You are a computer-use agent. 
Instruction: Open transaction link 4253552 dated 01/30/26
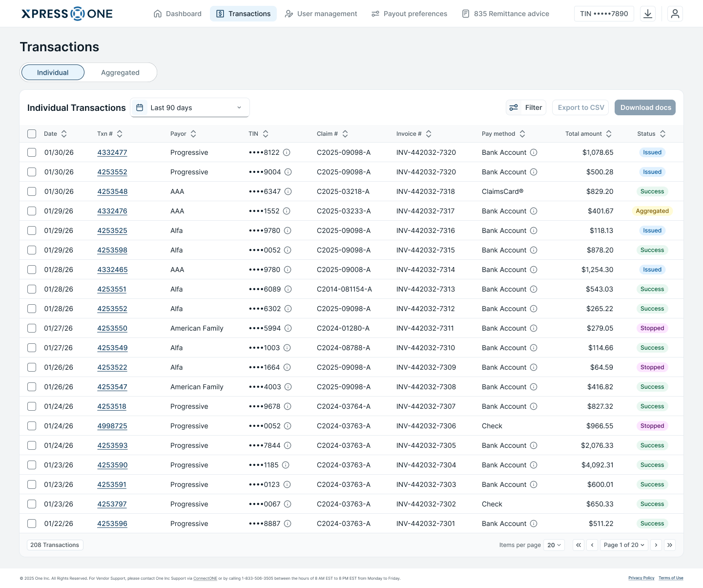click(112, 172)
